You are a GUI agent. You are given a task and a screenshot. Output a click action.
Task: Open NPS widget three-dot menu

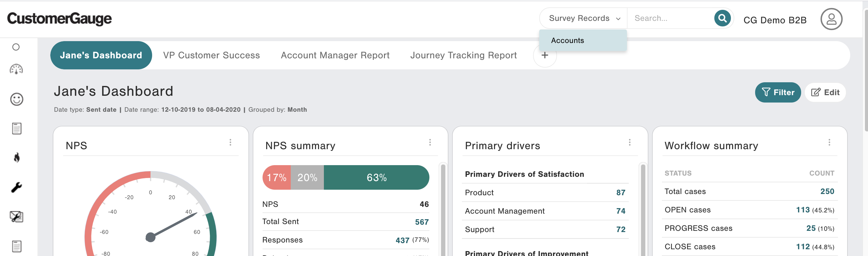(x=230, y=142)
